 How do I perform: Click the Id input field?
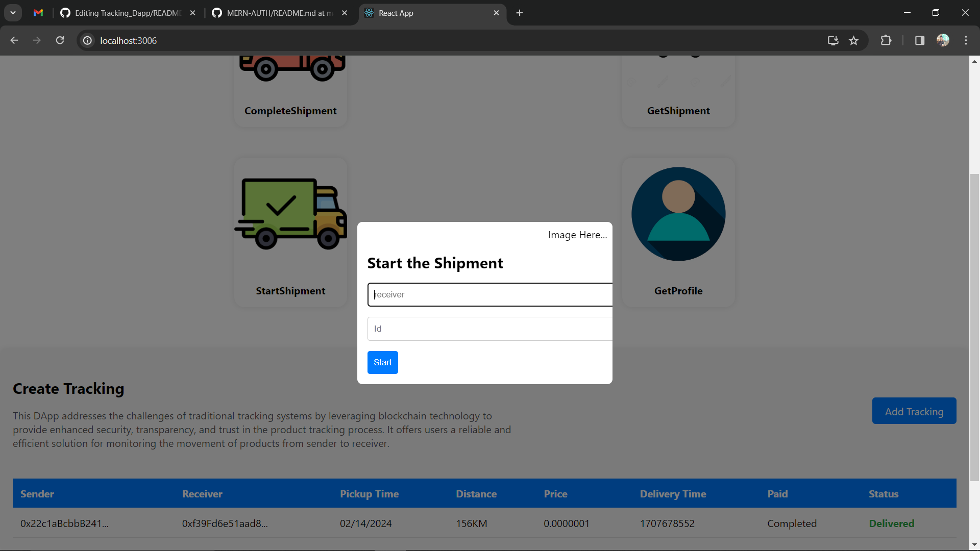coord(489,329)
